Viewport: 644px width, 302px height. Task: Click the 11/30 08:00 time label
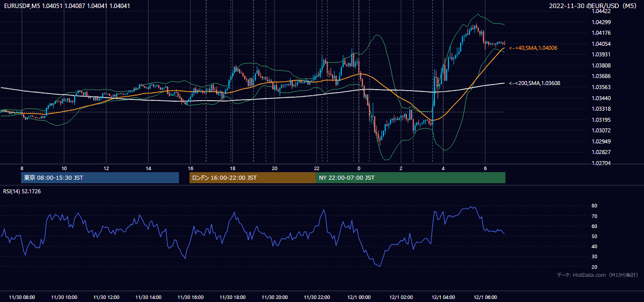[22, 297]
